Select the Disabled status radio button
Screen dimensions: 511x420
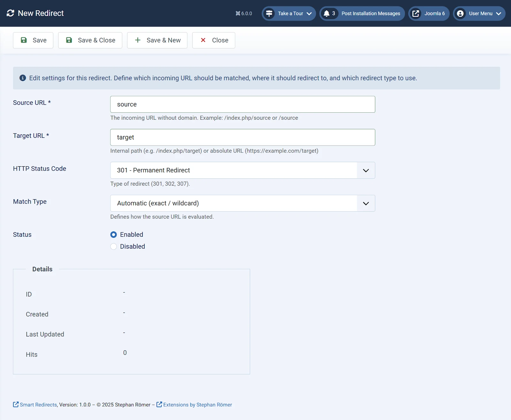[113, 246]
